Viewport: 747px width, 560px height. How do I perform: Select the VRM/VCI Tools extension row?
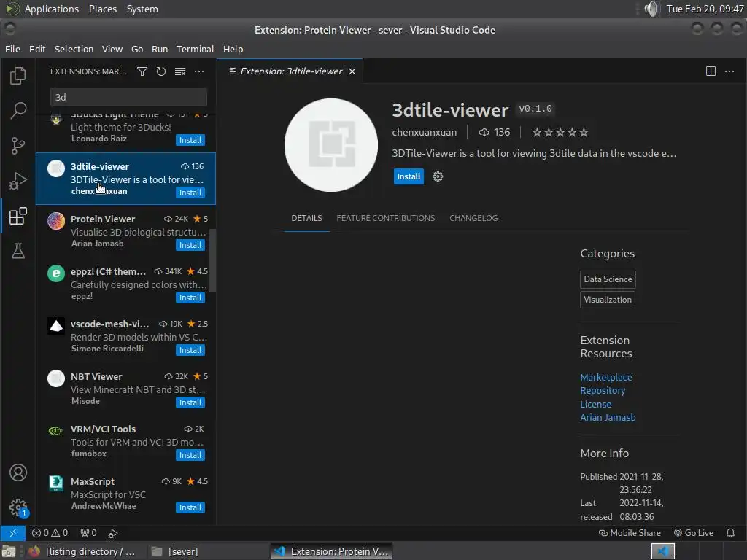pyautogui.click(x=125, y=441)
